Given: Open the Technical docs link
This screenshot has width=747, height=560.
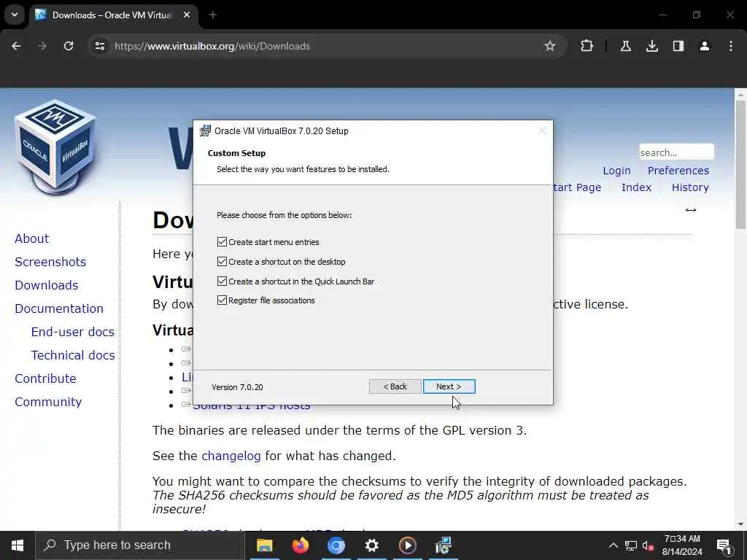Looking at the screenshot, I should (72, 355).
